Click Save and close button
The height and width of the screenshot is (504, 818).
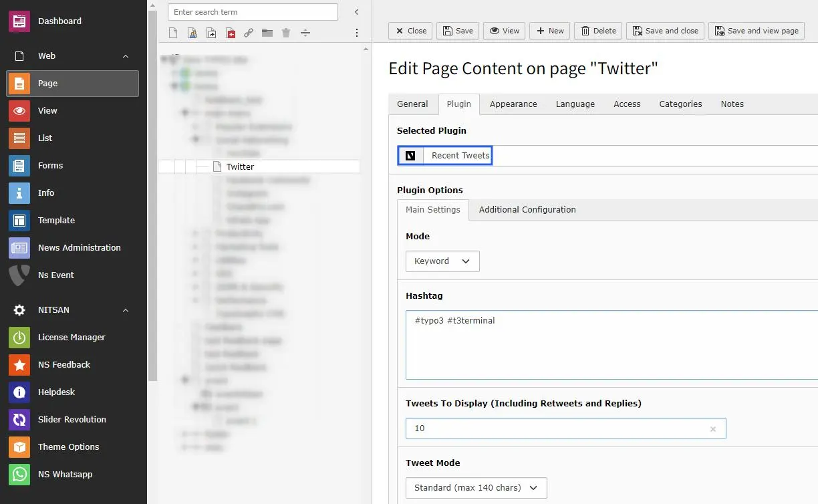click(x=665, y=31)
